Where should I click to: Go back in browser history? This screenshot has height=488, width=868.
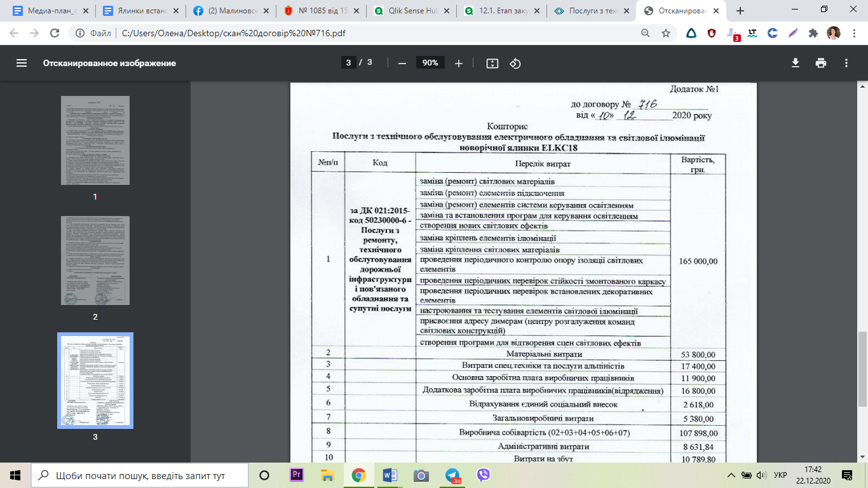pyautogui.click(x=14, y=33)
